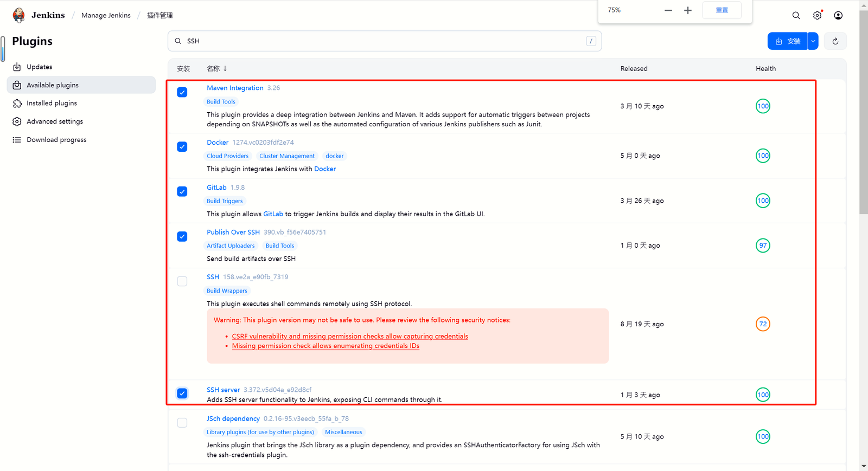This screenshot has width=868, height=471.
Task: Click Publish Over SSH health score 97
Action: coord(763,246)
